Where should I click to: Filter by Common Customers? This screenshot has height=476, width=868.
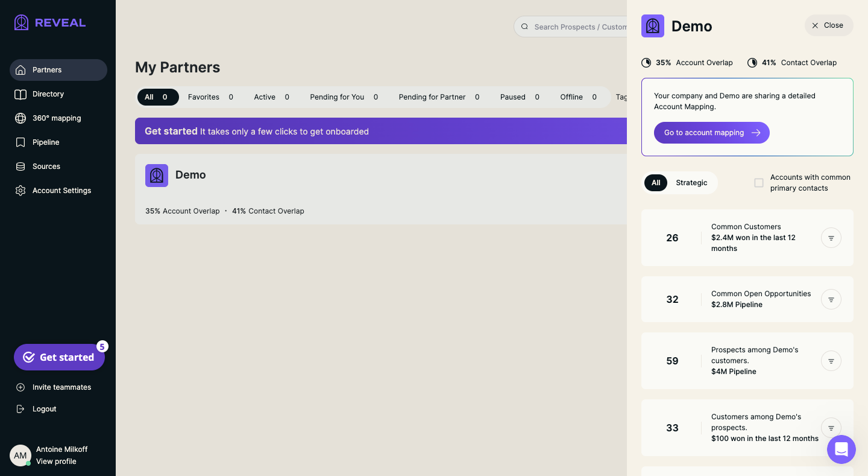point(831,238)
